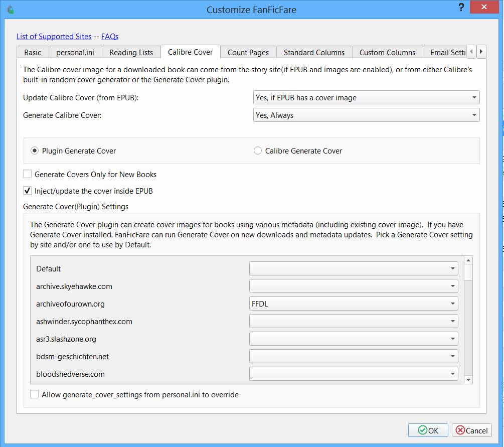
Task: Click the archive.skyehawke.com site label
Action: click(x=74, y=286)
